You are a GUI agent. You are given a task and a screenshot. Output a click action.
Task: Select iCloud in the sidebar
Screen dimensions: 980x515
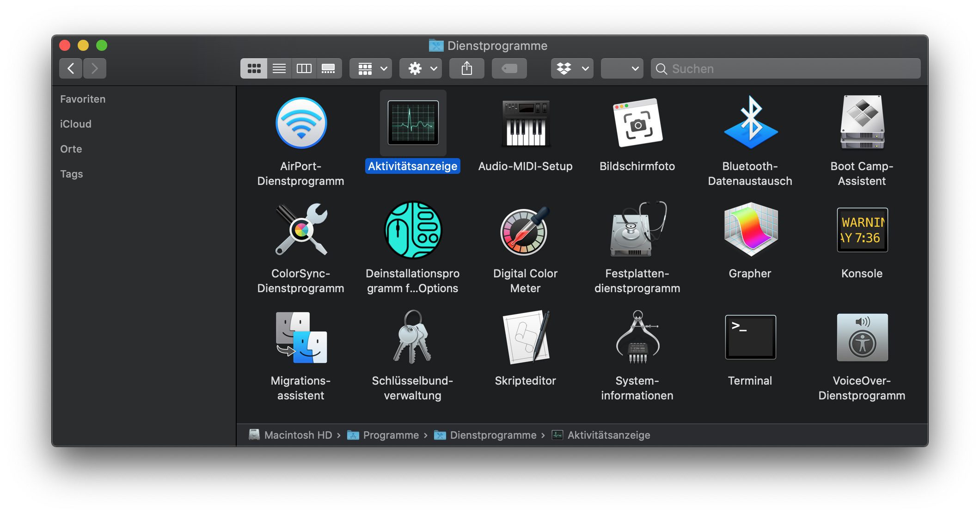tap(75, 123)
